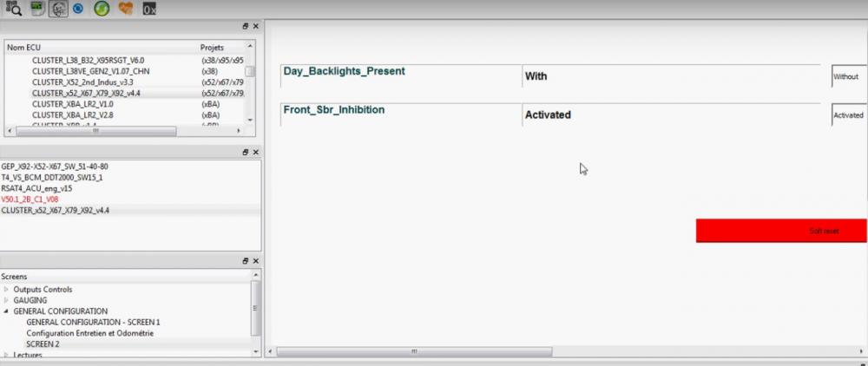Collapse the GENERAL CONFIGURATION tree node

[6, 311]
